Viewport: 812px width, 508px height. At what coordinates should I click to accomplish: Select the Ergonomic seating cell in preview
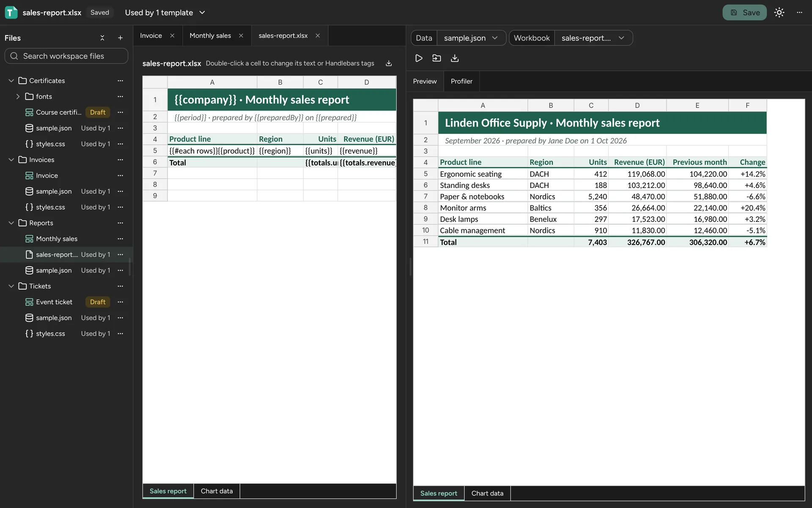(x=483, y=174)
